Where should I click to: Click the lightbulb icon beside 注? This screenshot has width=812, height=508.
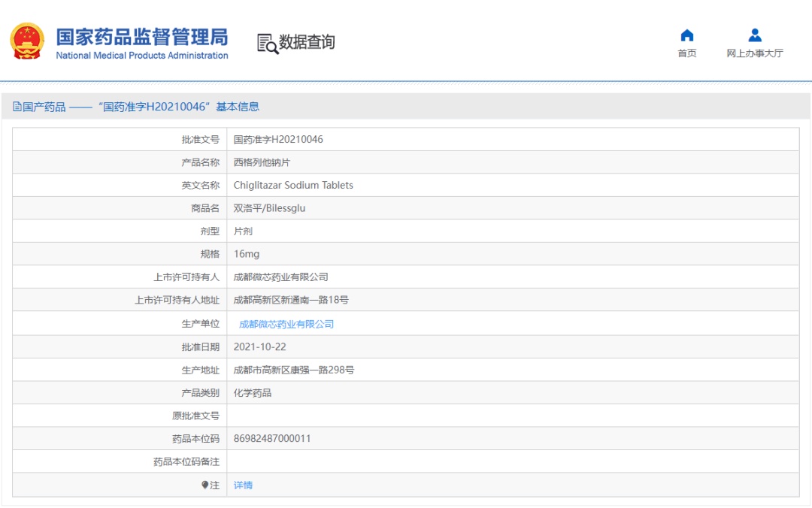205,485
